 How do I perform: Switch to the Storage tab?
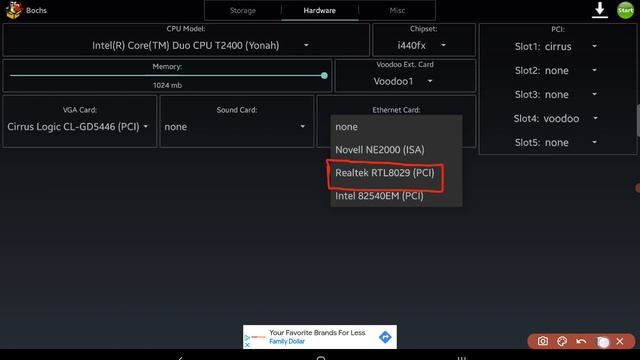point(242,11)
